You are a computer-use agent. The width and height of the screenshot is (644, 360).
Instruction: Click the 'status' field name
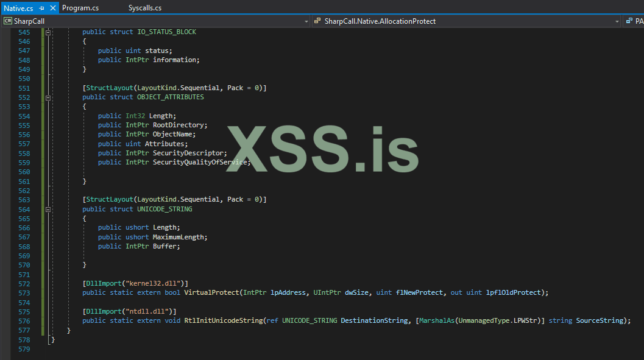(x=157, y=51)
